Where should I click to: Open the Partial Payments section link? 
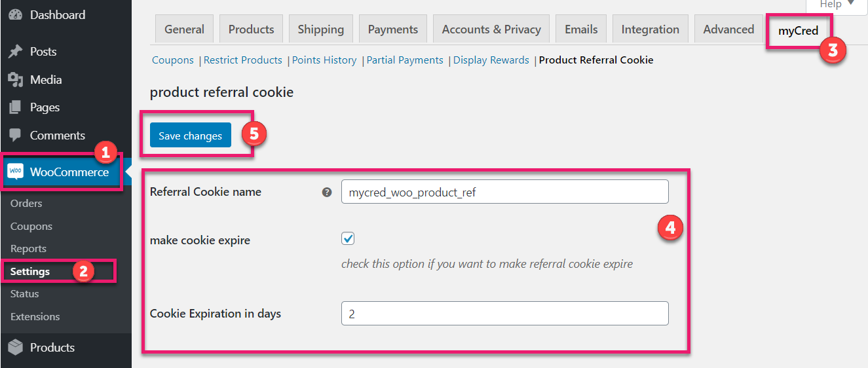point(405,60)
